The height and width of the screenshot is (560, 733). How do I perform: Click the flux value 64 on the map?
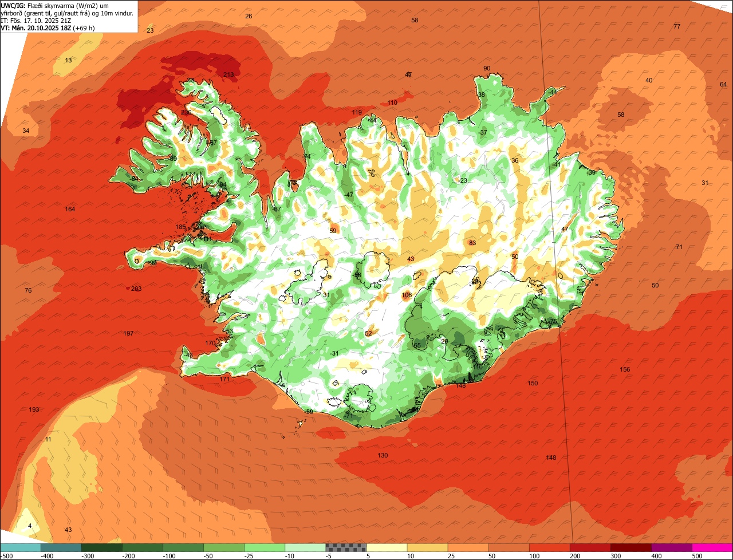click(x=723, y=84)
